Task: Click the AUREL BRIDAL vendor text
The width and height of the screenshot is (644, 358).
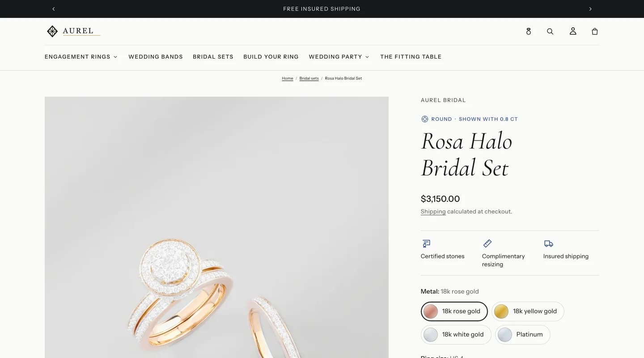Action: [x=443, y=100]
